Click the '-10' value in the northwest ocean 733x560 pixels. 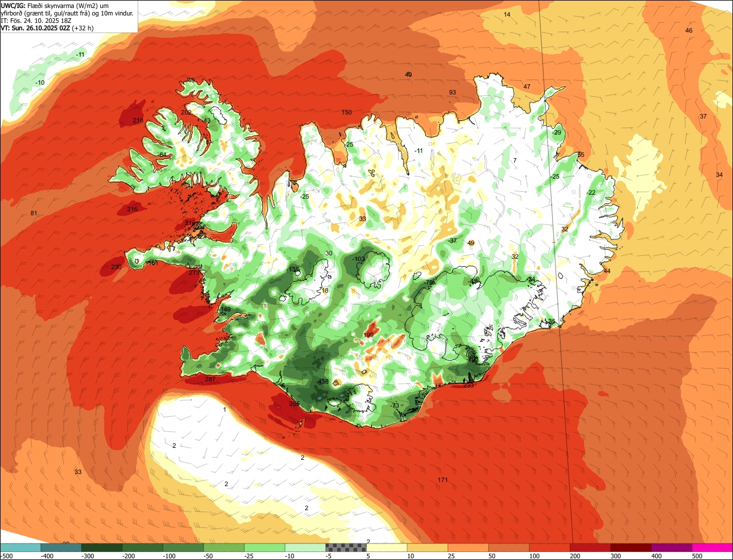[x=40, y=82]
